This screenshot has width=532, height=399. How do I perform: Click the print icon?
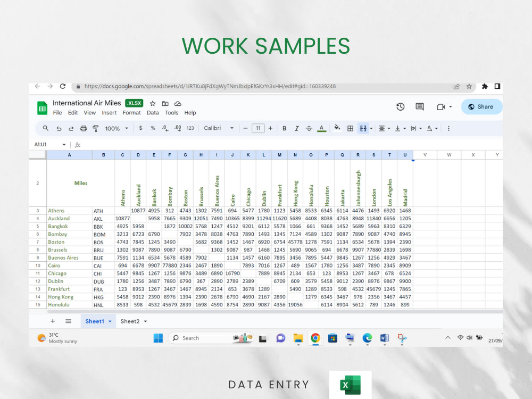click(84, 129)
